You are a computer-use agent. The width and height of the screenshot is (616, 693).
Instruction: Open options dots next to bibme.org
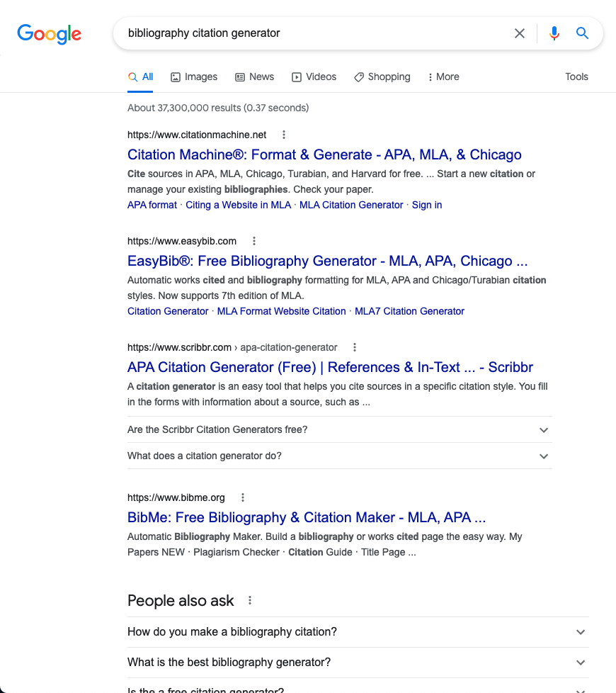242,497
